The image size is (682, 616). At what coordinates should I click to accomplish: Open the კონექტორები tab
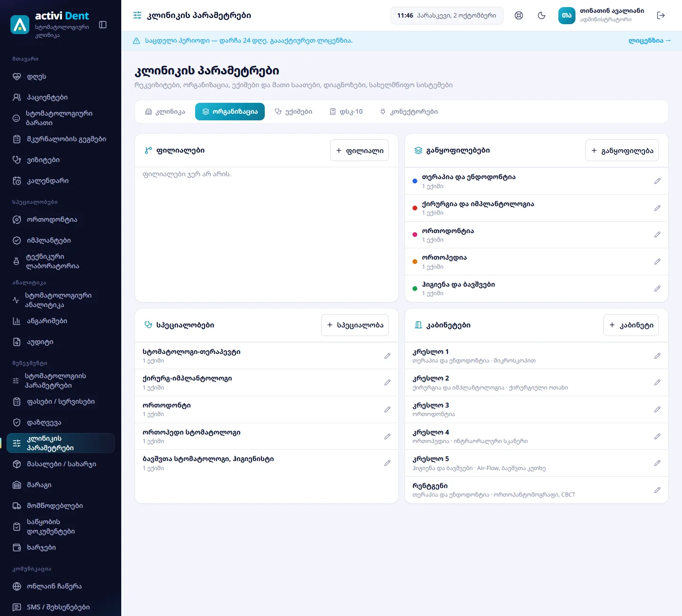click(409, 112)
